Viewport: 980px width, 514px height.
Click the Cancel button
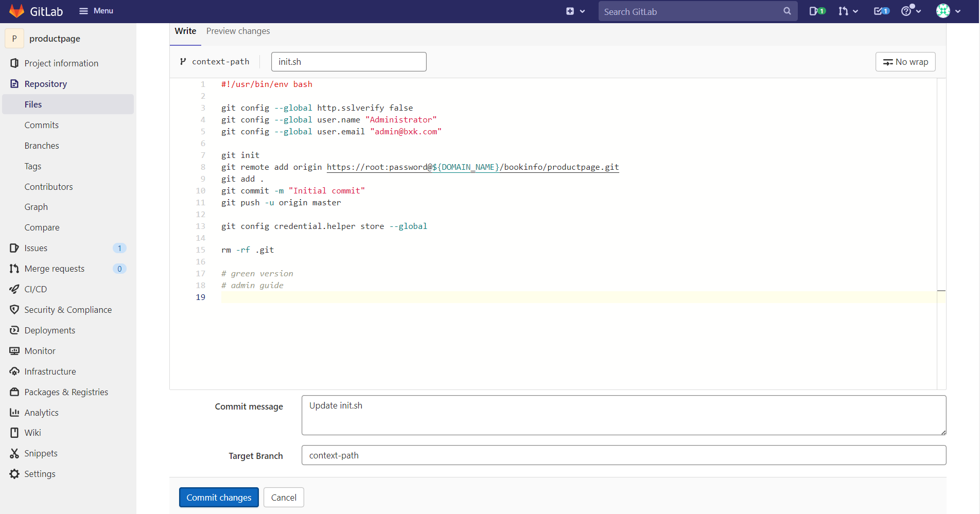pyautogui.click(x=284, y=498)
